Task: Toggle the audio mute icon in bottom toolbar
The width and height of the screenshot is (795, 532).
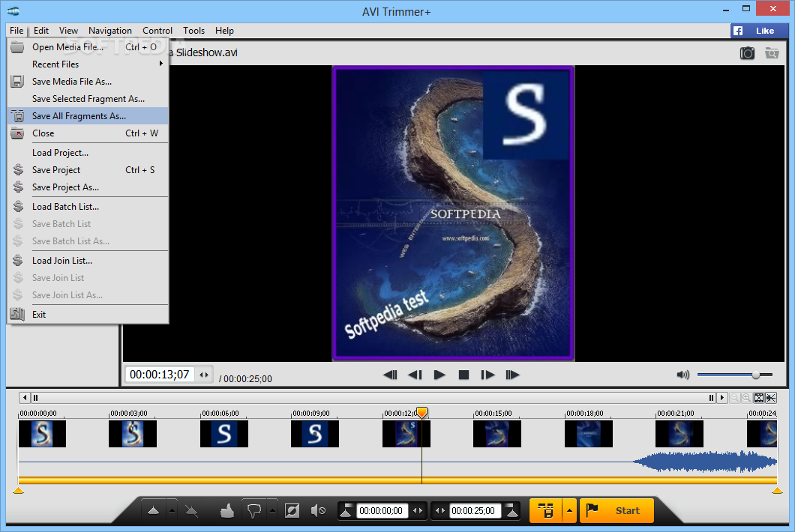Action: coord(318,511)
